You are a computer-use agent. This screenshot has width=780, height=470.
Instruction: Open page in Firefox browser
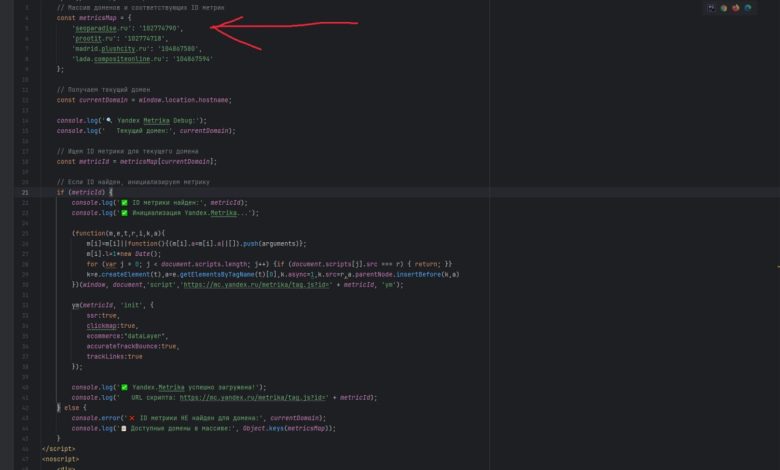point(736,8)
